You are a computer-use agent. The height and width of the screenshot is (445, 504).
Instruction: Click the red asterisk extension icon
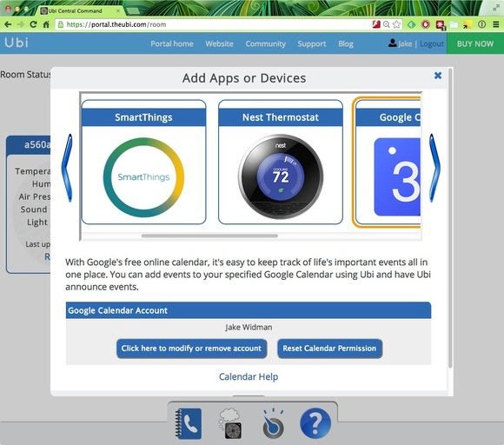point(440,24)
